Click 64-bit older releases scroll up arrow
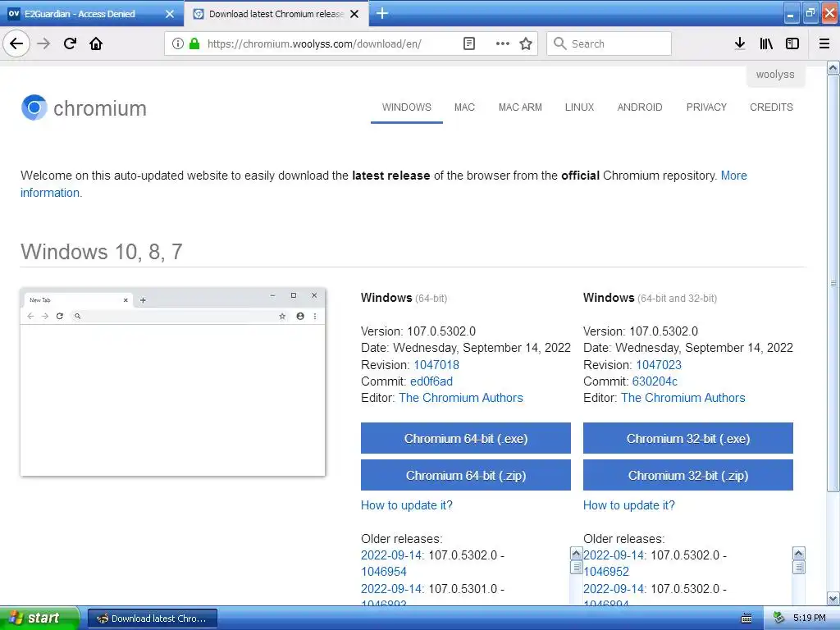Image resolution: width=840 pixels, height=630 pixels. [x=577, y=554]
